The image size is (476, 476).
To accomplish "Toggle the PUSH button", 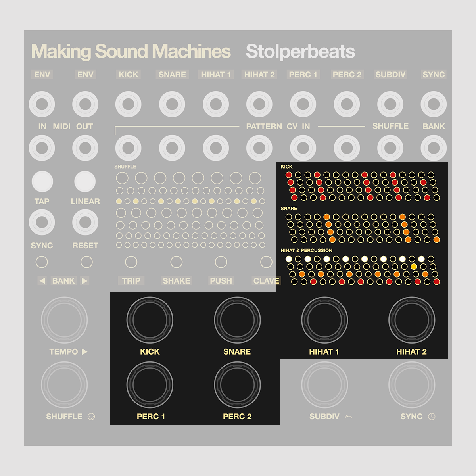I will click(x=221, y=262).
